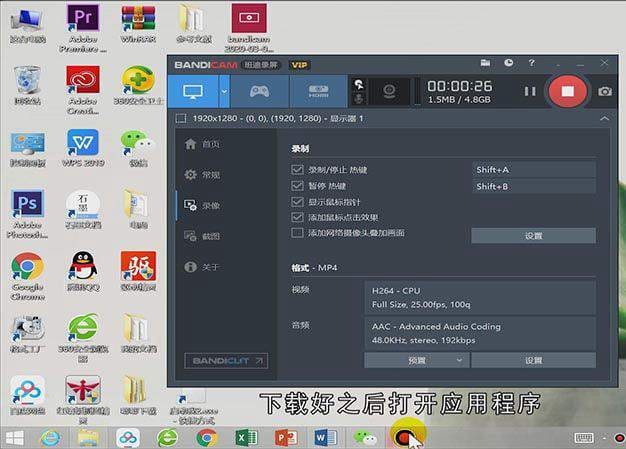The width and height of the screenshot is (626, 449).
Task: Switch to HDMI device recording mode
Action: (x=318, y=91)
